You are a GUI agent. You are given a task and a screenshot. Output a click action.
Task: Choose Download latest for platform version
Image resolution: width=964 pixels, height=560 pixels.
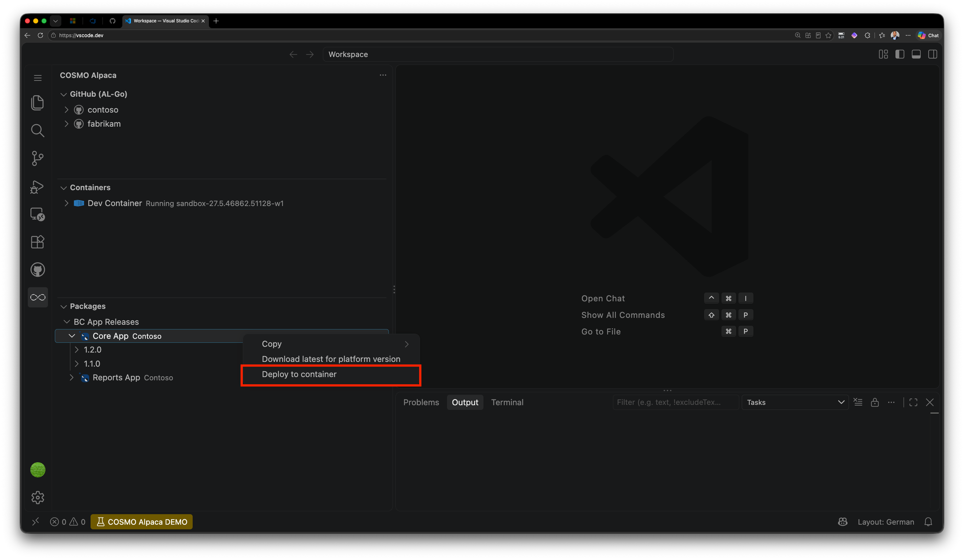click(x=331, y=359)
